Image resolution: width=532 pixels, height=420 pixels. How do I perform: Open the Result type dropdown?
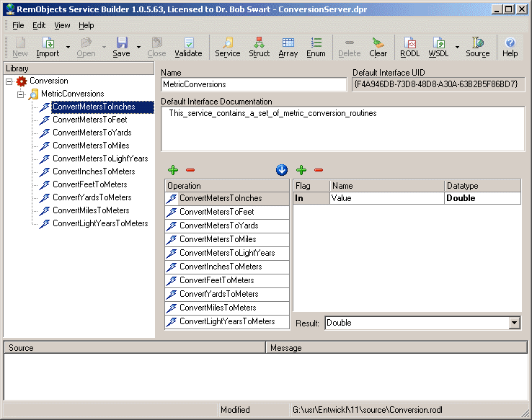pos(515,323)
